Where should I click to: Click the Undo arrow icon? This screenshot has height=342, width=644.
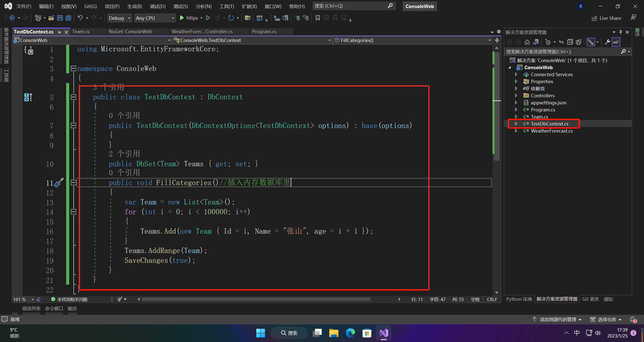[x=80, y=18]
